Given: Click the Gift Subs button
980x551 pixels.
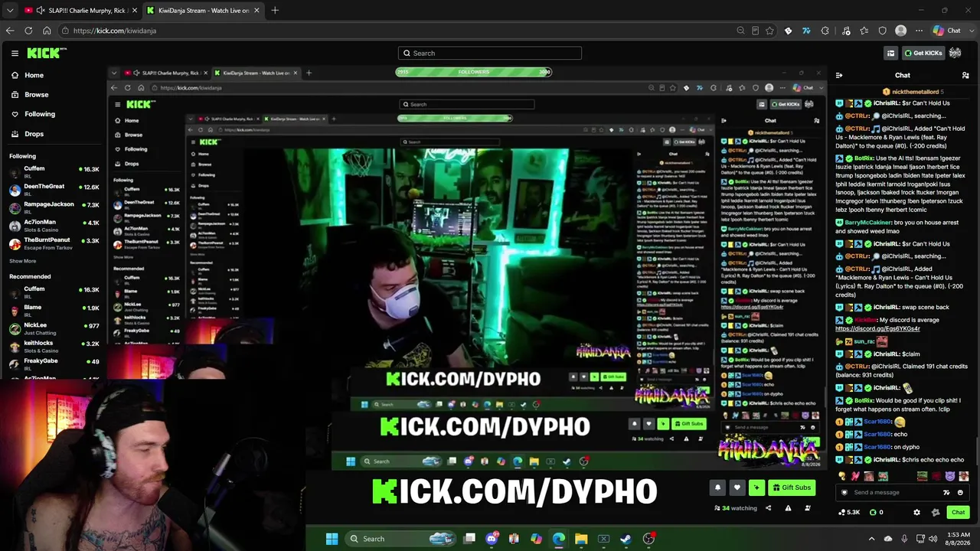Looking at the screenshot, I should pos(792,487).
